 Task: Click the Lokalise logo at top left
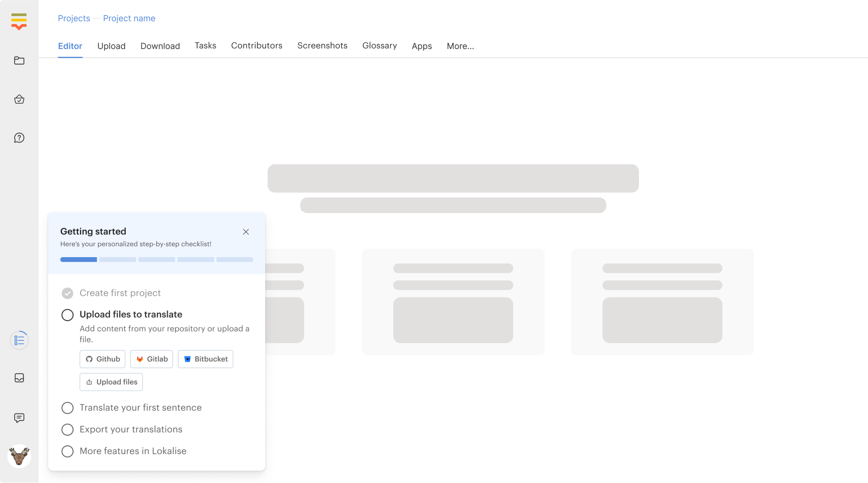coord(19,21)
